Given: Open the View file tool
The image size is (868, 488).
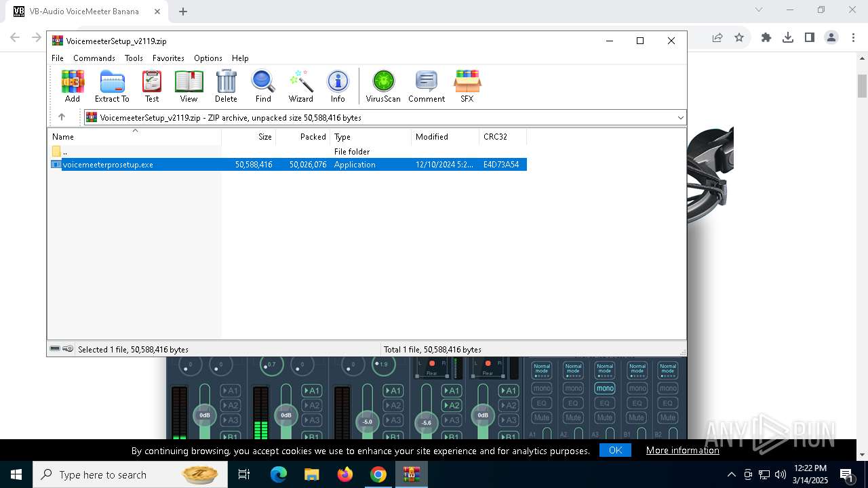Looking at the screenshot, I should point(189,86).
